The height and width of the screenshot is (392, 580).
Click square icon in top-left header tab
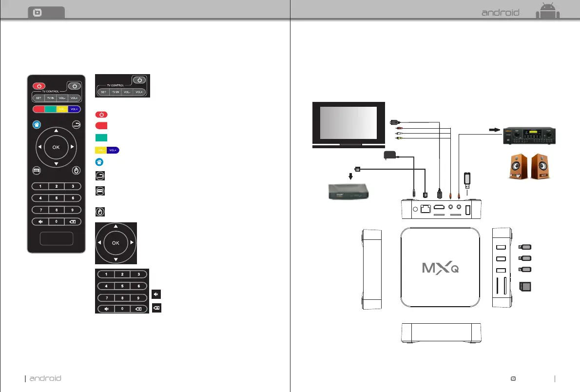(x=38, y=13)
